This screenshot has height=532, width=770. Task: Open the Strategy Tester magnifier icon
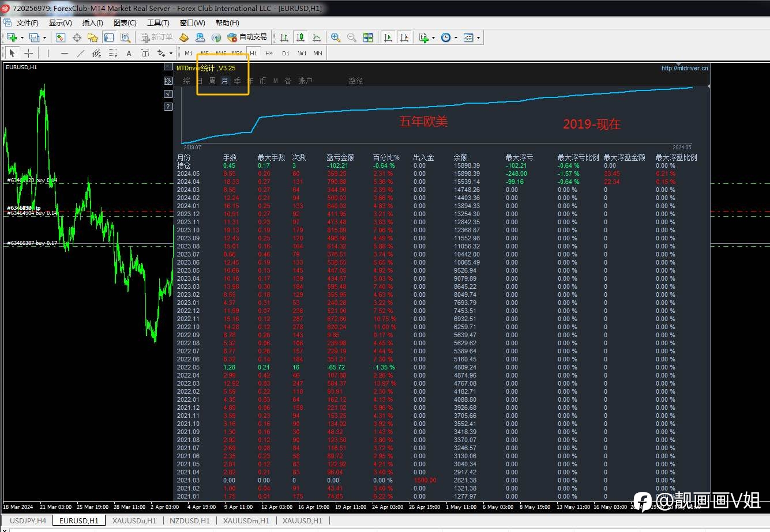125,37
